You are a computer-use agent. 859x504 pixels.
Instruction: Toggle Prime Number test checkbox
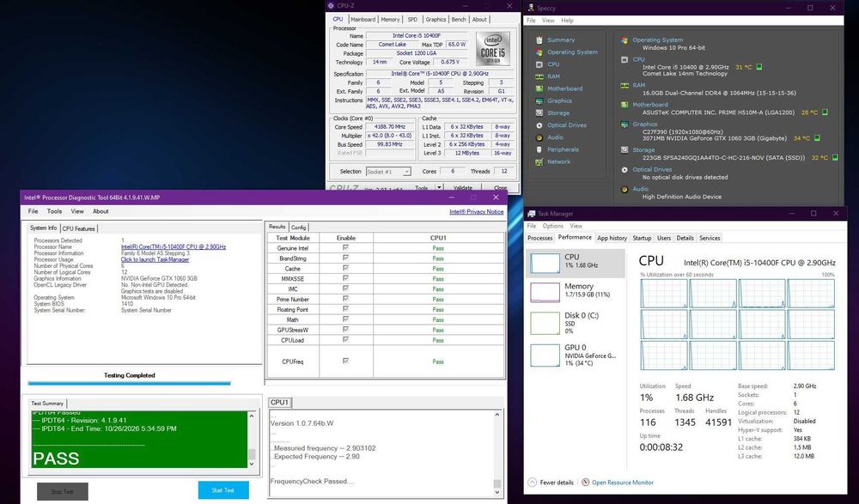pyautogui.click(x=345, y=299)
